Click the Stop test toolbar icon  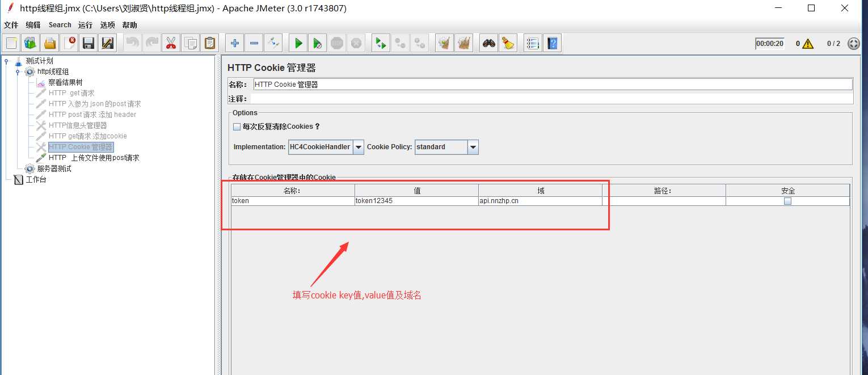point(337,43)
